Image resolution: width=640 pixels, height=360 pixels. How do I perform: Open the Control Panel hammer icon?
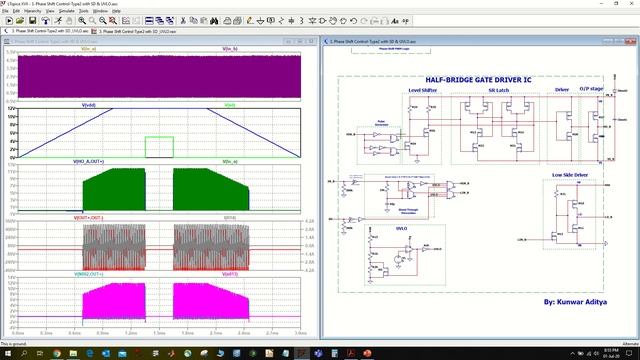click(45, 21)
